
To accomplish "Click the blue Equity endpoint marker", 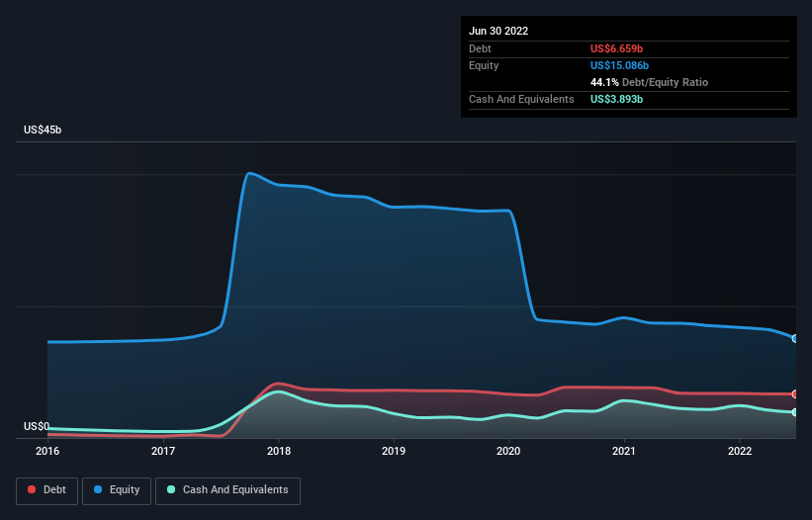I will coord(795,338).
